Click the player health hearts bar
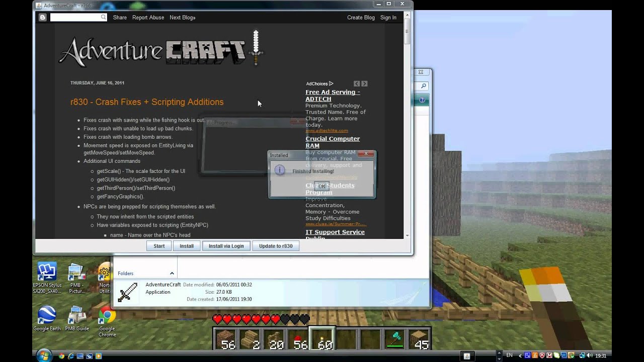This screenshot has height=362, width=644. coord(262,319)
